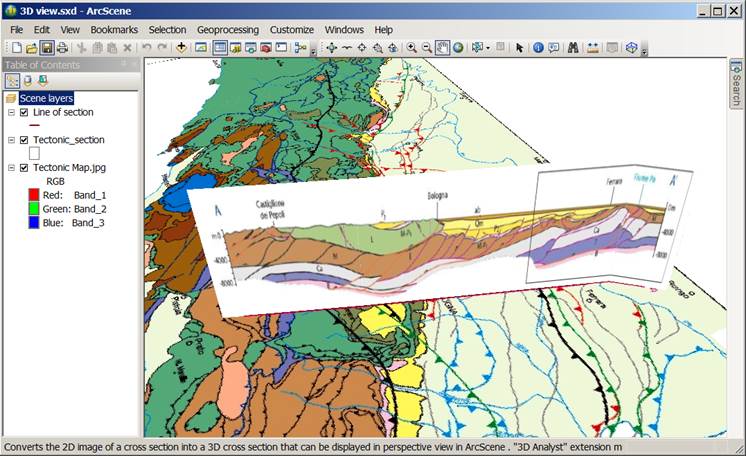Screen dimensions: 746x456
Task: Select the Zoom Out tool
Action: [427, 48]
